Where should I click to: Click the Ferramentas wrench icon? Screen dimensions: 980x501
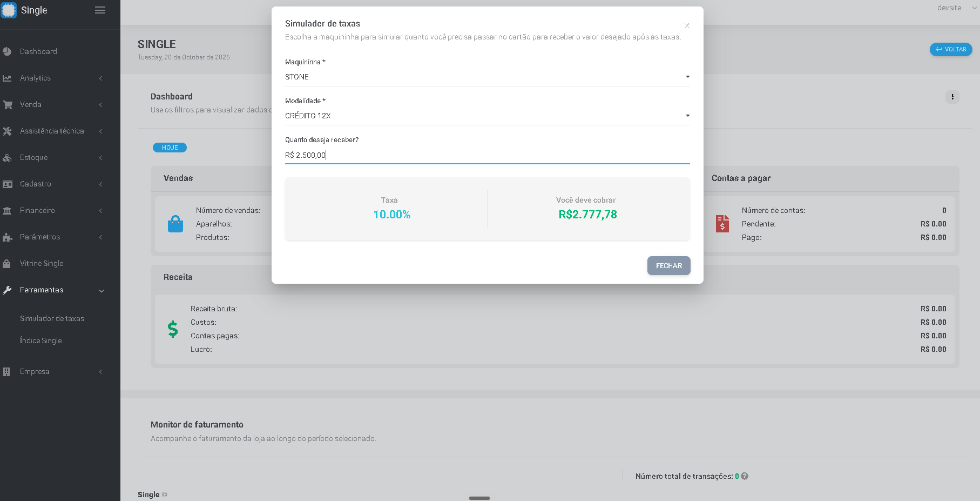click(7, 290)
